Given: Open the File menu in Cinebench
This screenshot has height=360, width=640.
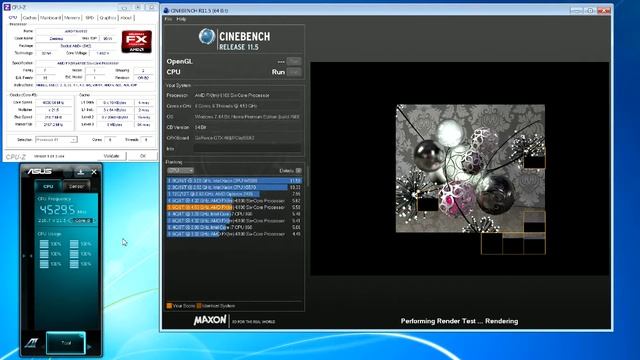Looking at the screenshot, I should (x=168, y=19).
